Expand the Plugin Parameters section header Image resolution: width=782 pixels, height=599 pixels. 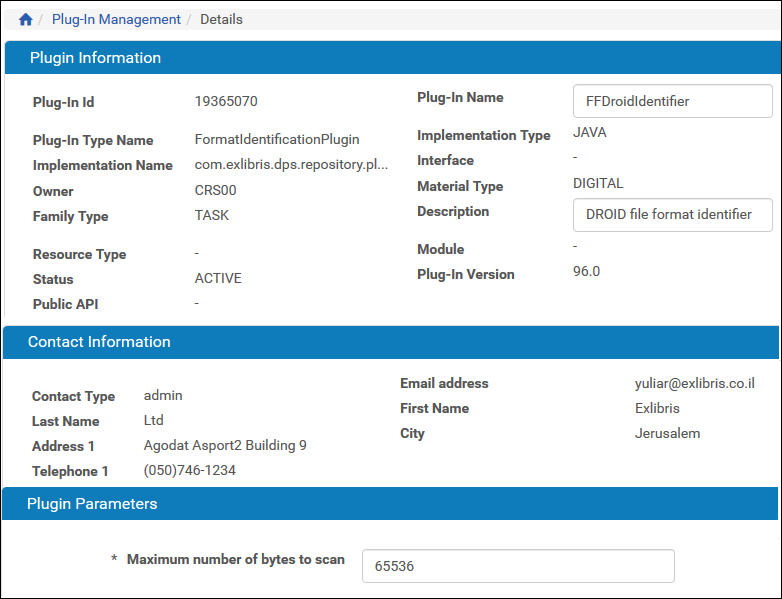(92, 504)
